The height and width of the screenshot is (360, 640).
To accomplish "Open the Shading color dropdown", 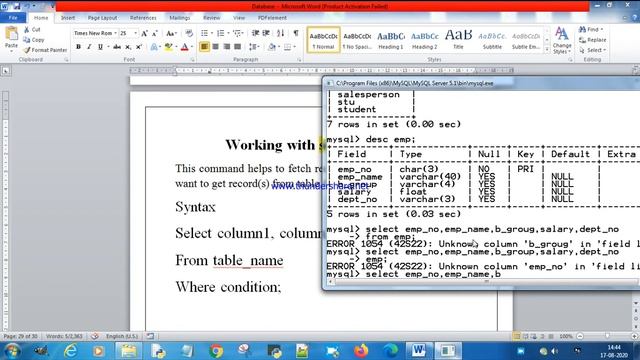I will (280, 47).
